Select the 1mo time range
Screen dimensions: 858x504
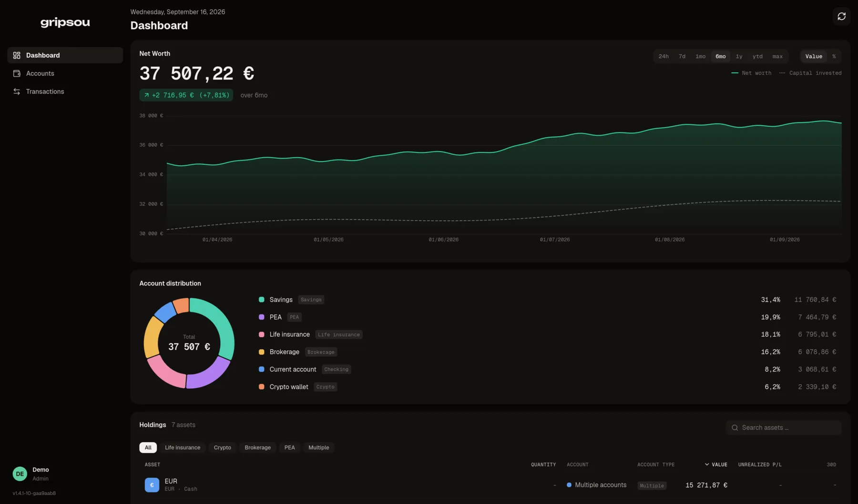coord(700,56)
